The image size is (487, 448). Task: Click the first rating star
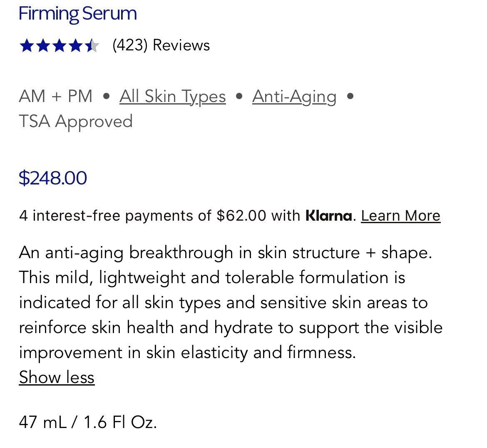[x=27, y=46]
